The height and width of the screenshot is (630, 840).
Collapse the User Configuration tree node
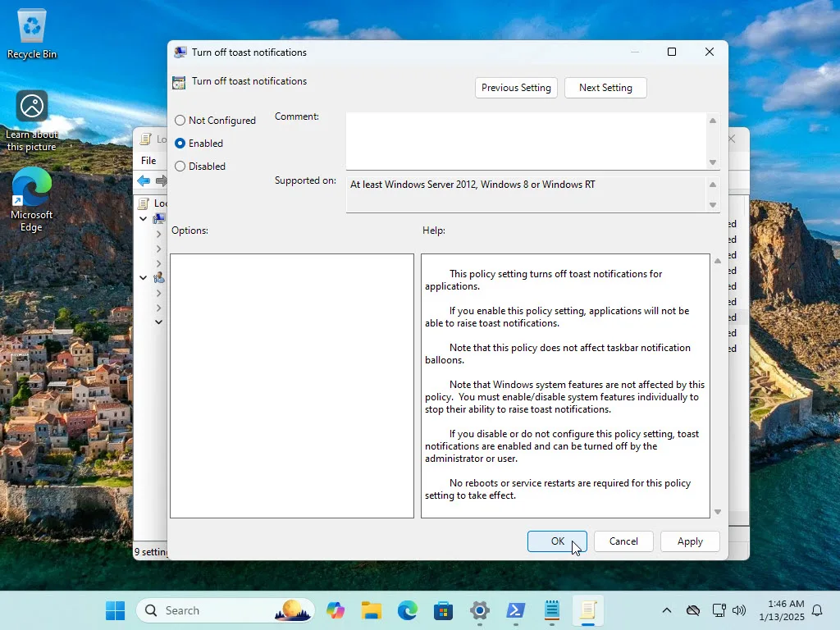[144, 278]
